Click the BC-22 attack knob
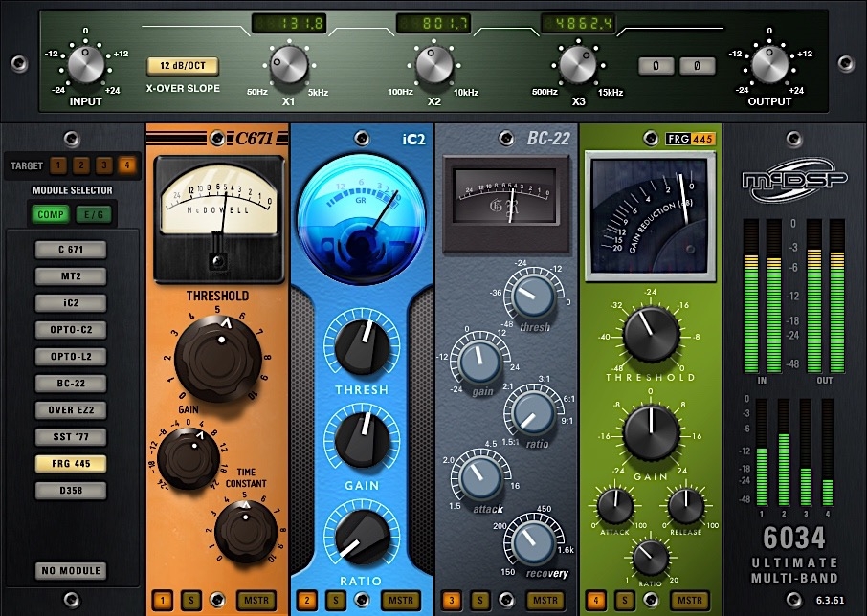Image resolution: width=867 pixels, height=616 pixels. (480, 478)
